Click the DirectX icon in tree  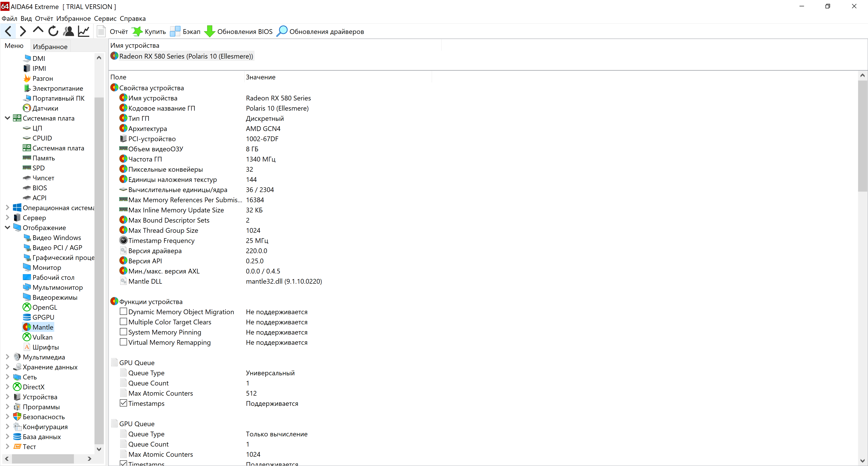pyautogui.click(x=17, y=387)
